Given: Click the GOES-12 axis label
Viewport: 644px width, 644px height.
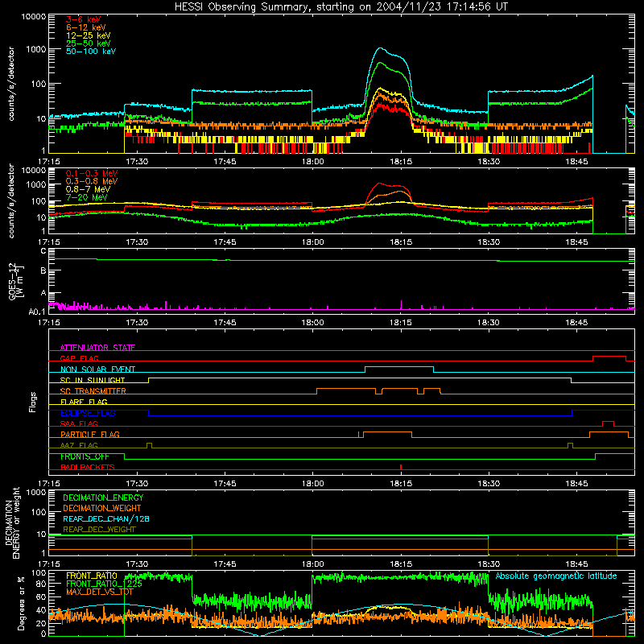Looking at the screenshot, I should pyautogui.click(x=15, y=281).
